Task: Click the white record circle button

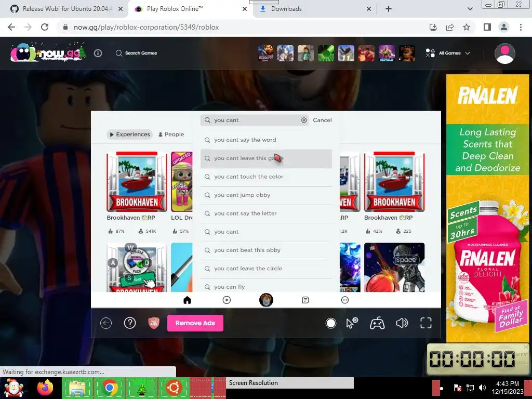Action: [x=331, y=323]
